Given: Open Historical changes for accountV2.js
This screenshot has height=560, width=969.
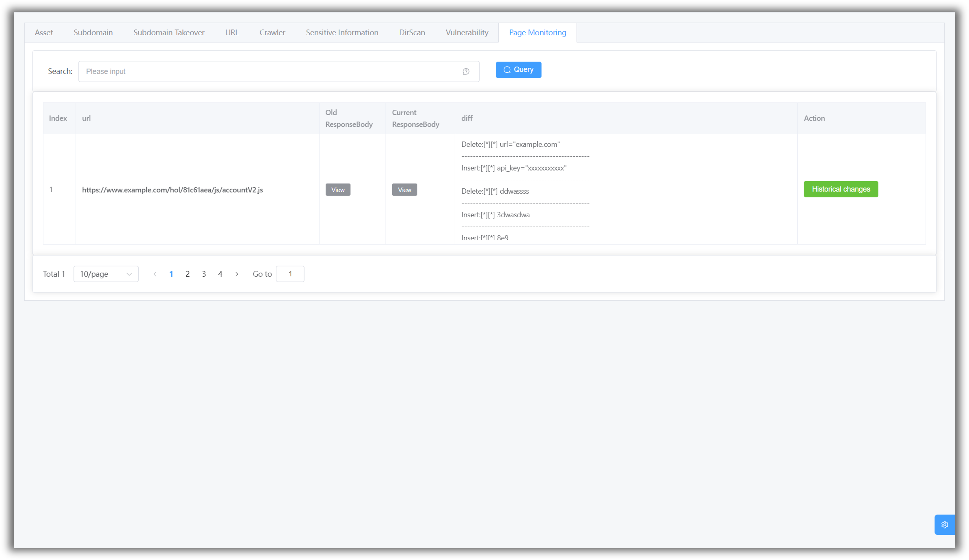Looking at the screenshot, I should [841, 189].
